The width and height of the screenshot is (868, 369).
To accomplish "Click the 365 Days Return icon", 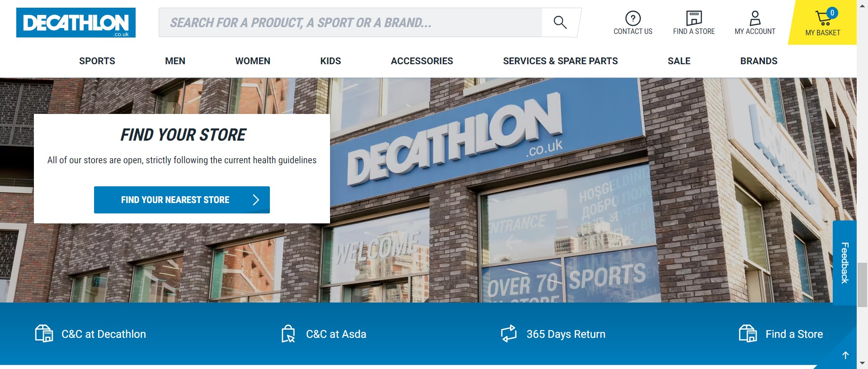I will point(509,334).
